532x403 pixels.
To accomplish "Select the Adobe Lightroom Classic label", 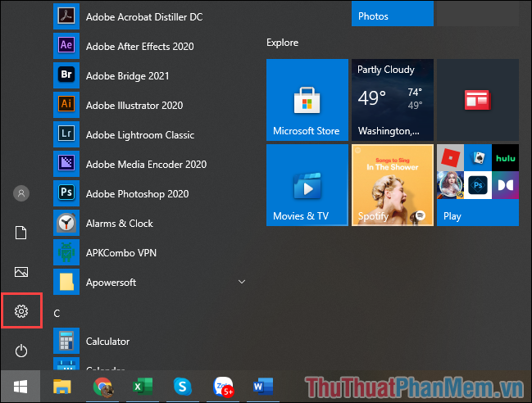I will [140, 135].
